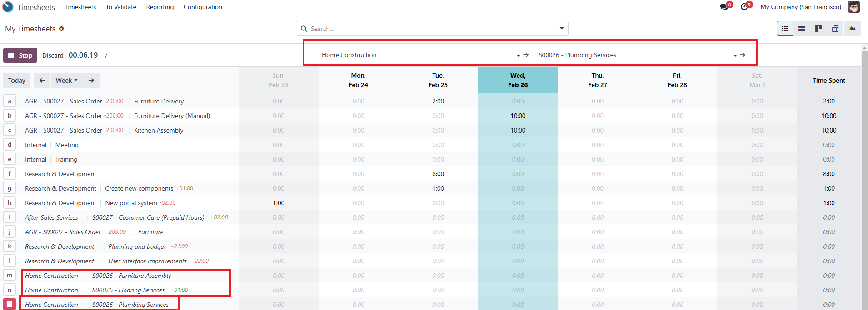Start timer with letter f button
Screen dimensions: 868x310
tap(10, 173)
